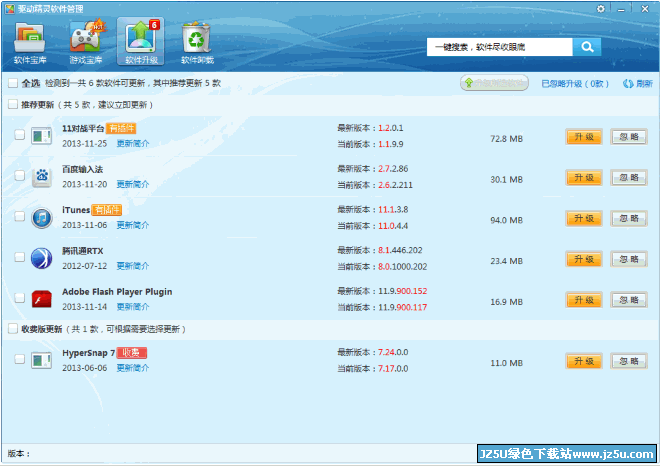The width and height of the screenshot is (660, 466).
Task: Check the iTunes row checkbox
Action: click(19, 216)
